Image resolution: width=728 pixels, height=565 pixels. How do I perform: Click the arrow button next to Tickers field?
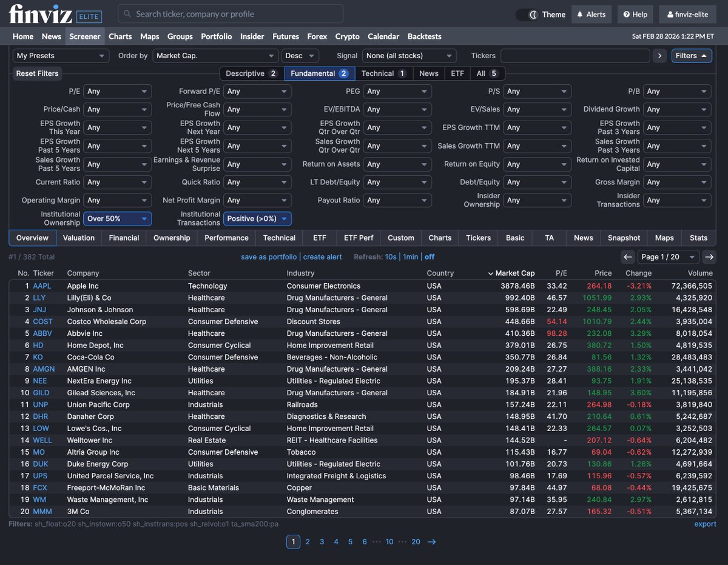660,56
